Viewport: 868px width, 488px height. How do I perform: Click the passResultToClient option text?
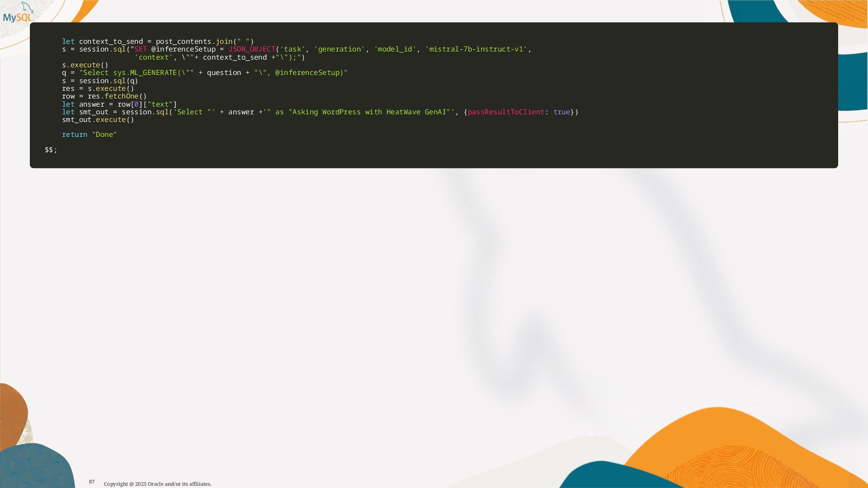(506, 112)
